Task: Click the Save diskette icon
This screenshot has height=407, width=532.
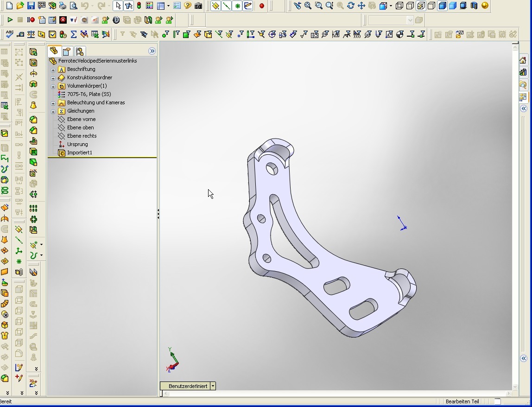Action: pos(31,6)
